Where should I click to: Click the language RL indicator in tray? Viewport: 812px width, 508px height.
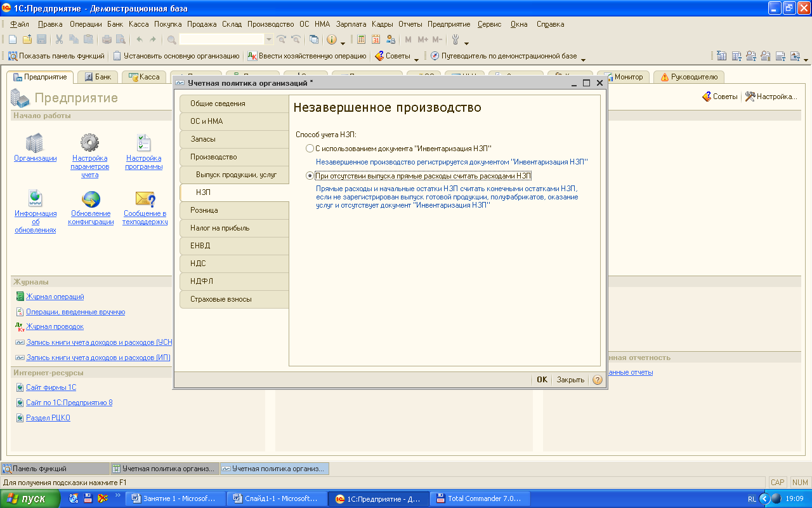pyautogui.click(x=752, y=499)
